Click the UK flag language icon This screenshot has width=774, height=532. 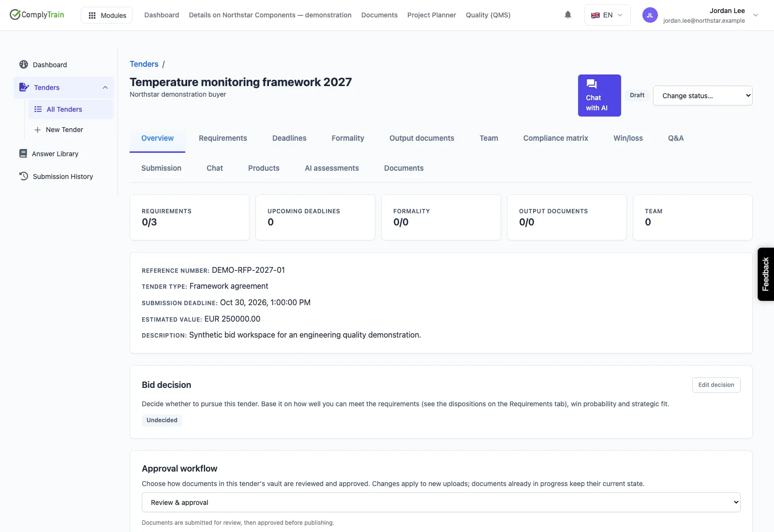point(595,15)
